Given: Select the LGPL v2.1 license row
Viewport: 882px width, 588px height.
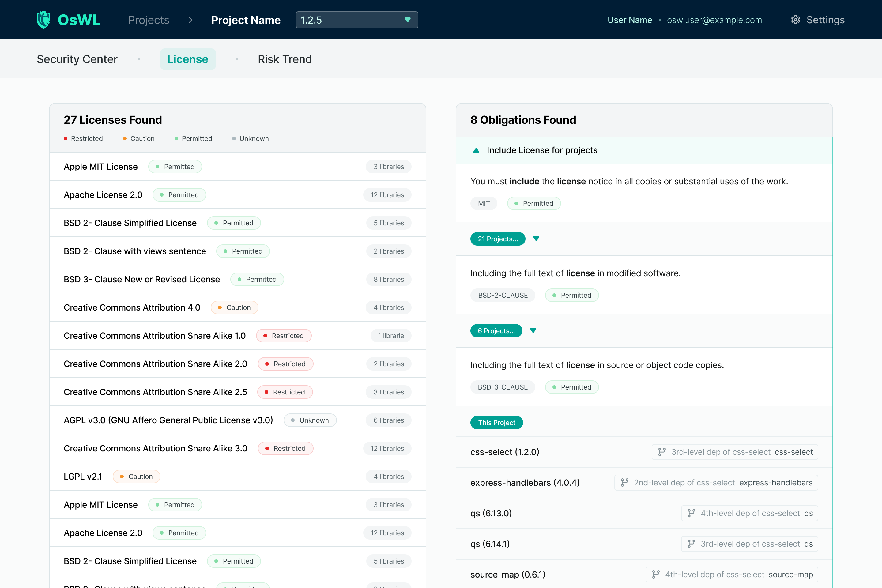Looking at the screenshot, I should coord(237,476).
